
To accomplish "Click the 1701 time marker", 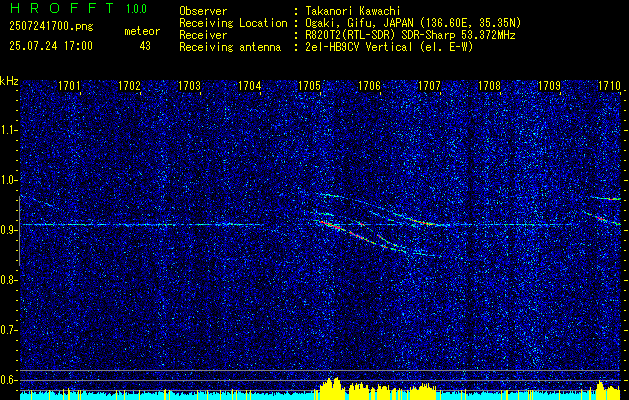I will (x=69, y=86).
